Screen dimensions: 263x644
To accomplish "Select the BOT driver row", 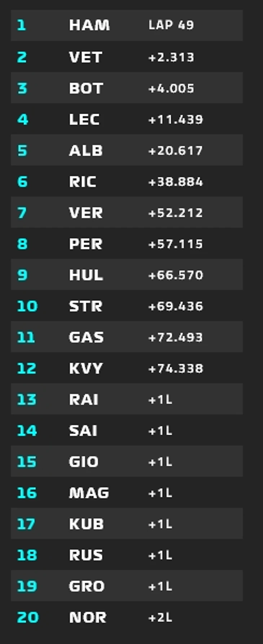I will [127, 88].
